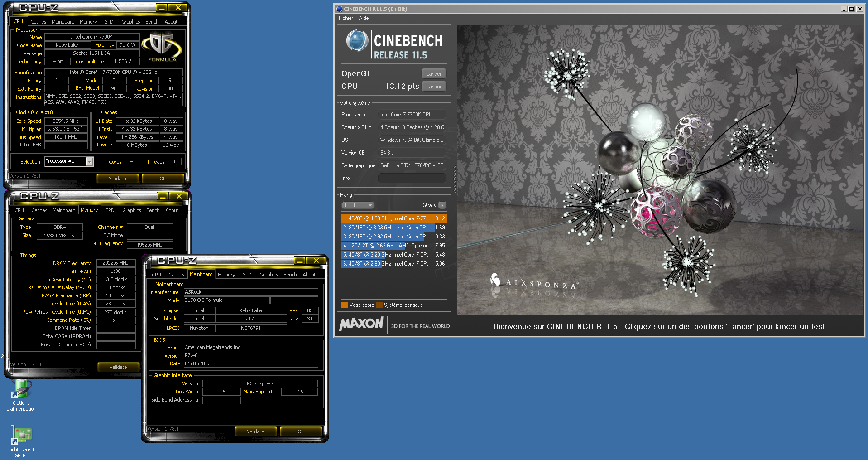The height and width of the screenshot is (460, 868).
Task: Click the orange Votre score legend swatch
Action: pos(345,305)
